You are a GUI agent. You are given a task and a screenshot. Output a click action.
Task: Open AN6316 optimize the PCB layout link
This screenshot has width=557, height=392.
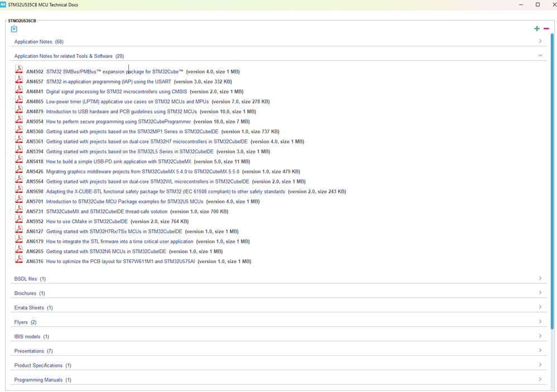[121, 262]
